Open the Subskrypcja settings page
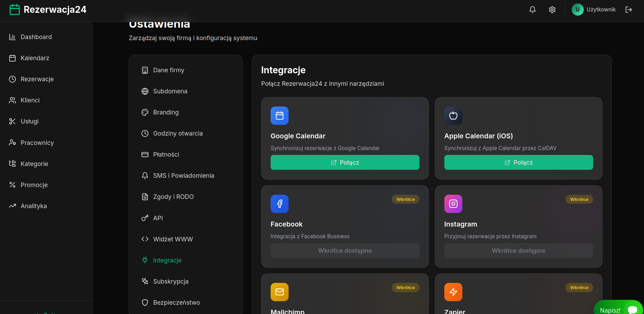Image resolution: width=644 pixels, height=314 pixels. coord(171,281)
